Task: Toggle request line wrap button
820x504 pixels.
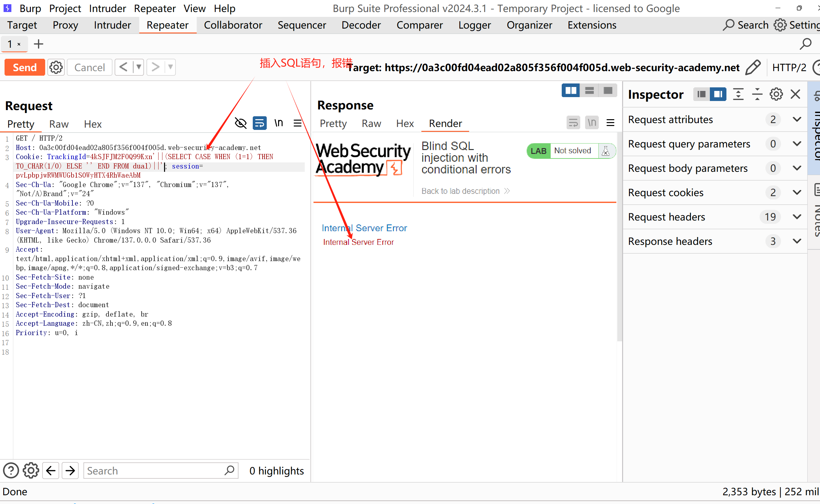Action: (260, 123)
